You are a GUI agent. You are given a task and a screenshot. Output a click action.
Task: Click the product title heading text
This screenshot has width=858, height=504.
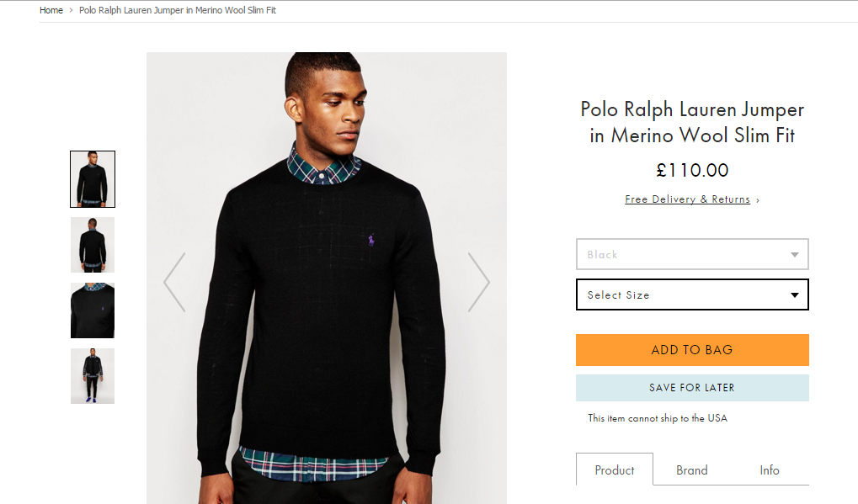pos(692,122)
